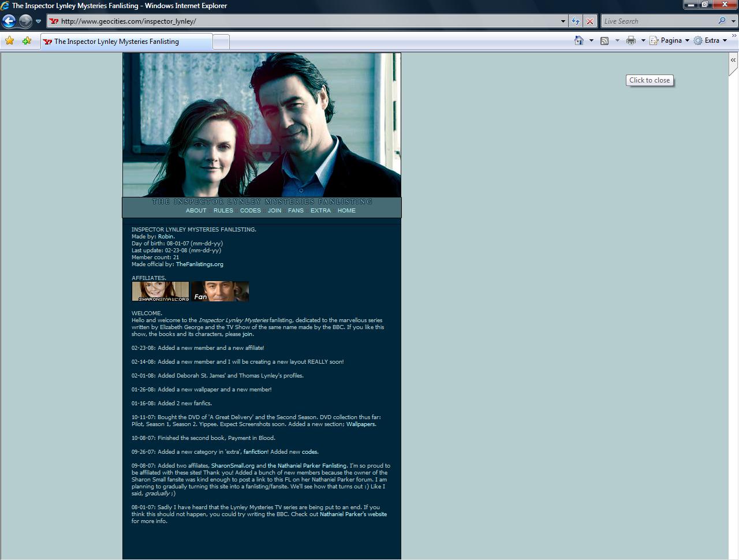Click the Refresh page icon
This screenshot has height=560, width=739.
click(576, 21)
